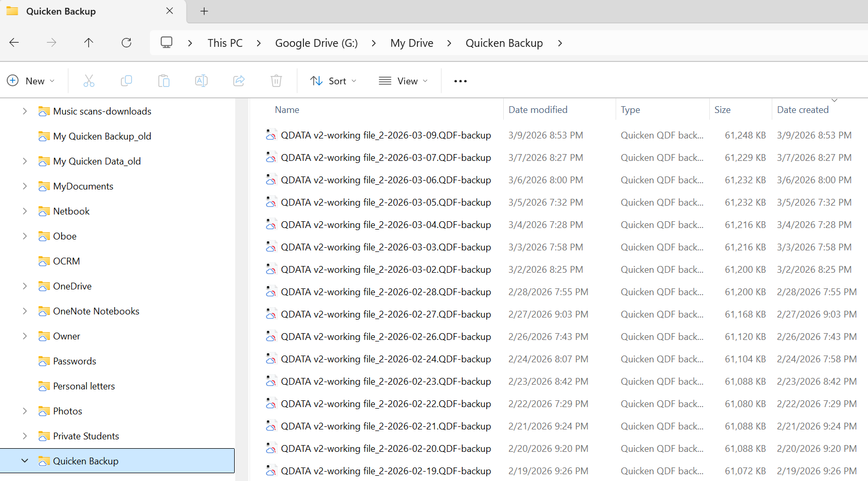
Task: Open a new tab with plus button
Action: coord(205,11)
